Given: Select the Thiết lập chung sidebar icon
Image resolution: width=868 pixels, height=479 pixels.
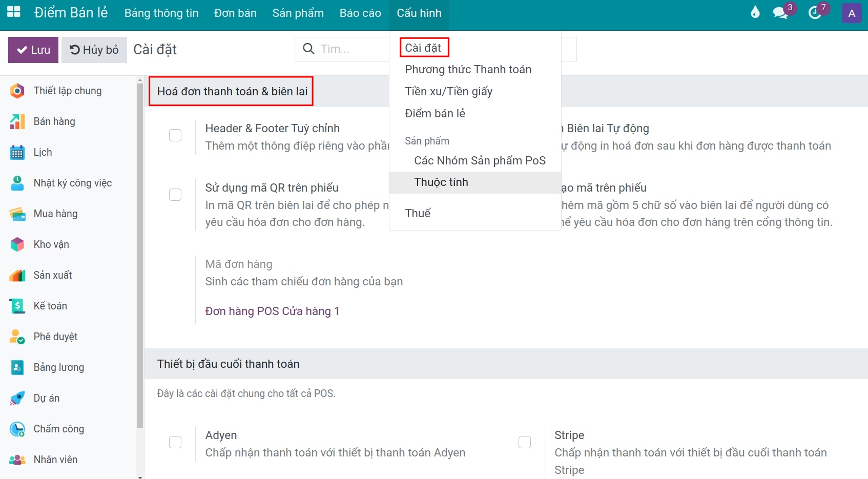Looking at the screenshot, I should [17, 91].
